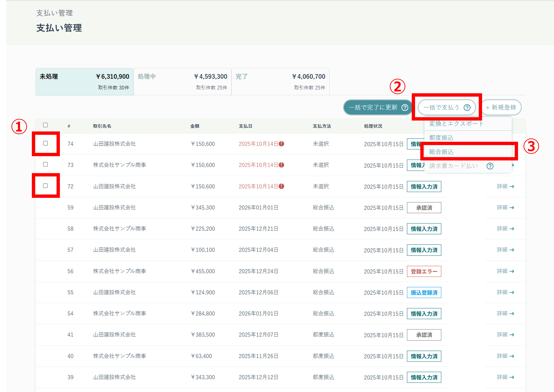Click 株式会社サンプル商事 in row 73
This screenshot has height=392, width=554.
(x=120, y=165)
